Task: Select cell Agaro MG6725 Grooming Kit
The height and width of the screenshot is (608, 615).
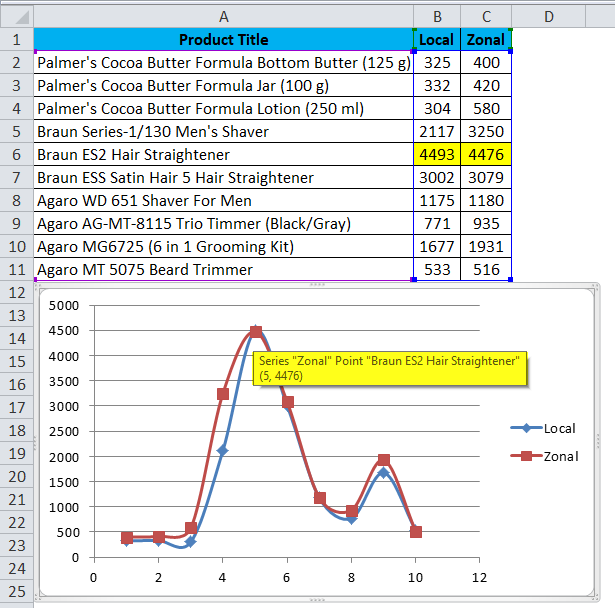Action: (x=224, y=246)
